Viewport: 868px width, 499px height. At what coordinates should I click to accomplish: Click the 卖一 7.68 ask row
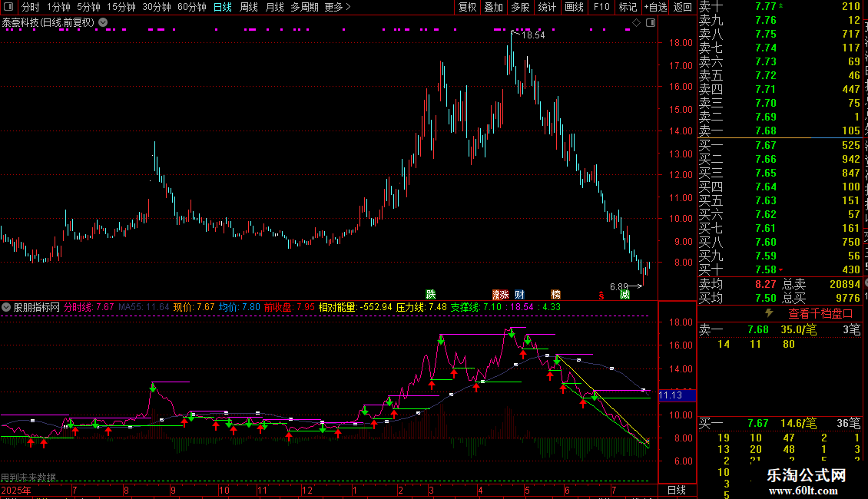[780, 131]
